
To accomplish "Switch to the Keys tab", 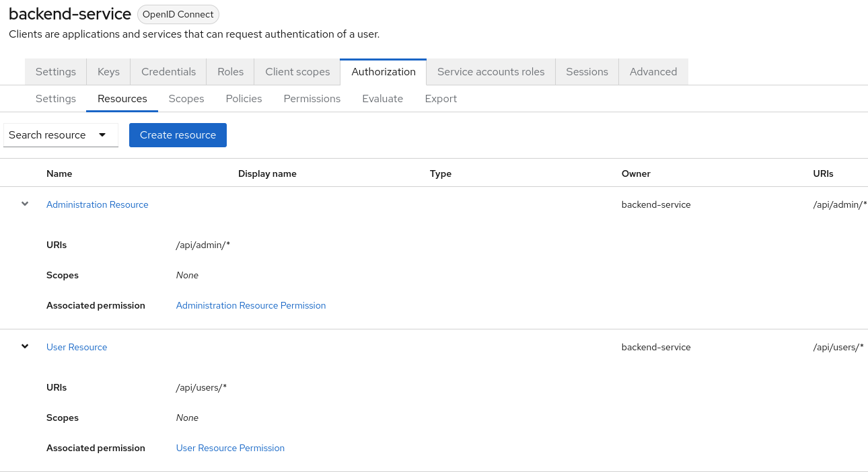I will pos(108,72).
